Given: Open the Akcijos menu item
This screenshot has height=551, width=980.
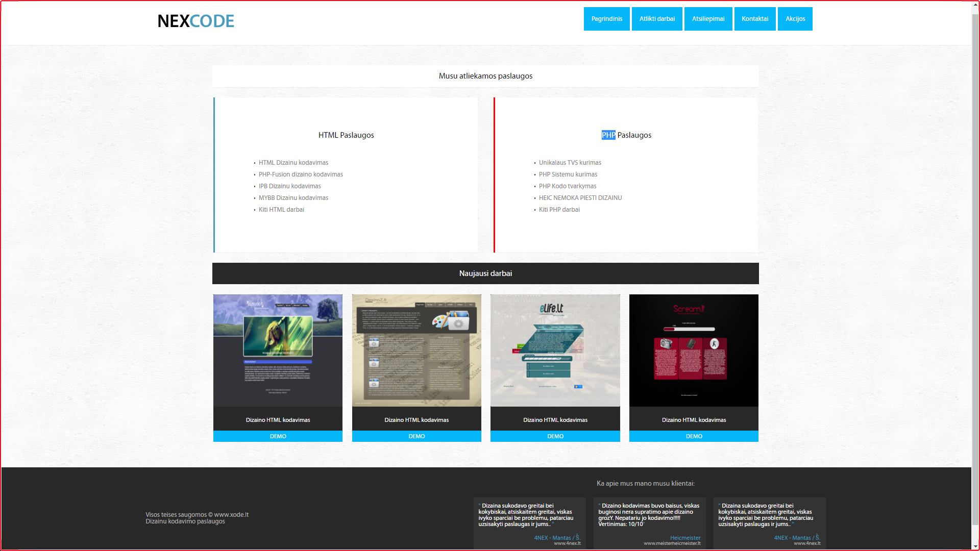Looking at the screenshot, I should (795, 19).
